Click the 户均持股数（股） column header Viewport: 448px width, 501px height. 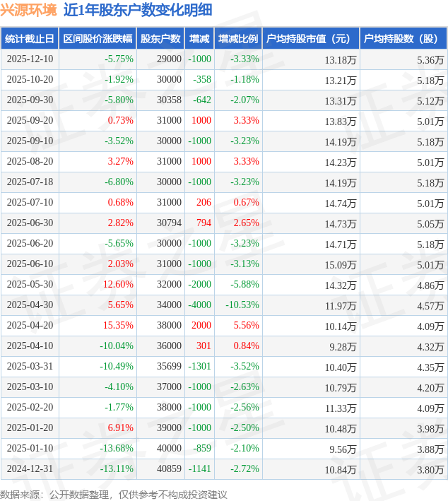(x=403, y=39)
